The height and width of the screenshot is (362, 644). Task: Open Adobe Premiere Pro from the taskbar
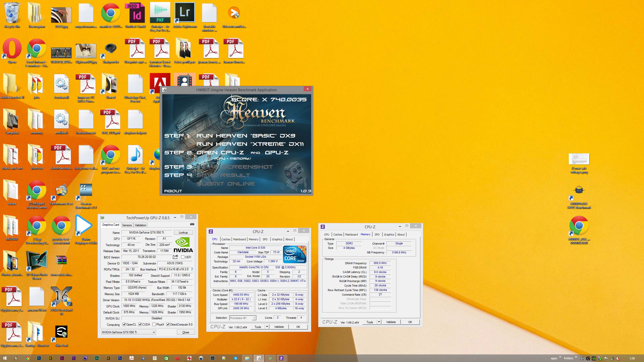73,358
